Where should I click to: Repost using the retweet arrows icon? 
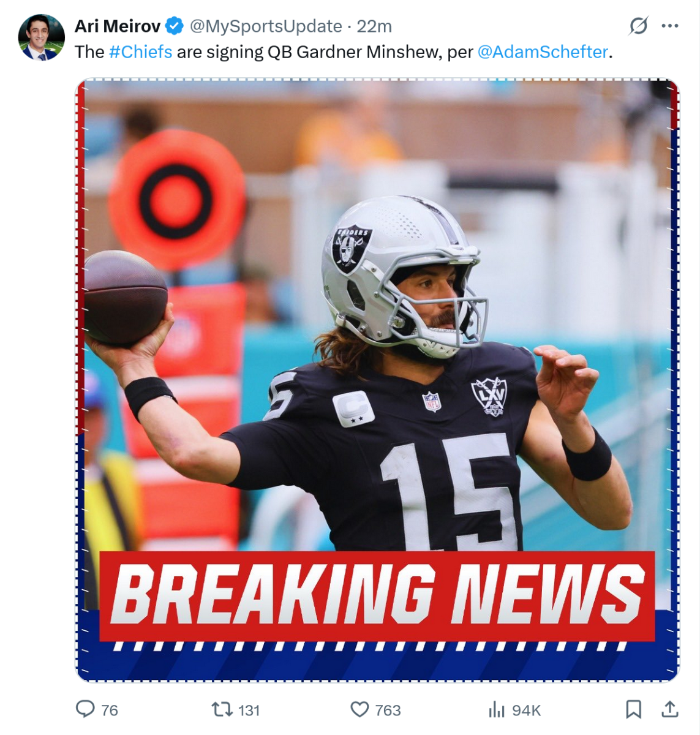[x=221, y=709]
